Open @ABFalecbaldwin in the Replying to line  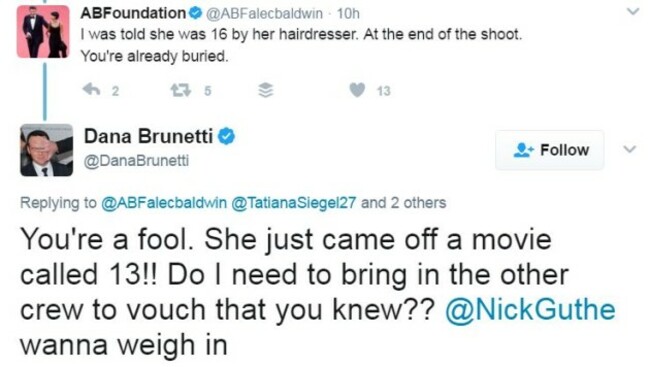[x=164, y=203]
